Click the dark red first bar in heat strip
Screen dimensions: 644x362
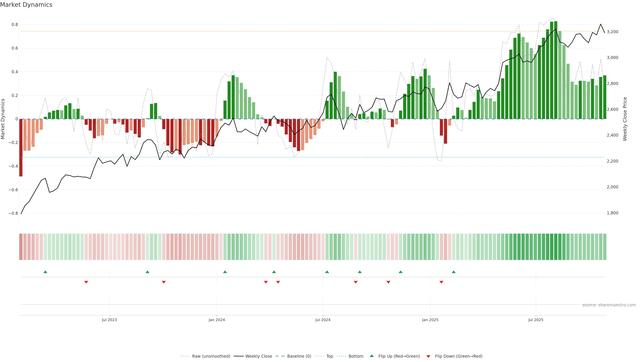pos(21,247)
